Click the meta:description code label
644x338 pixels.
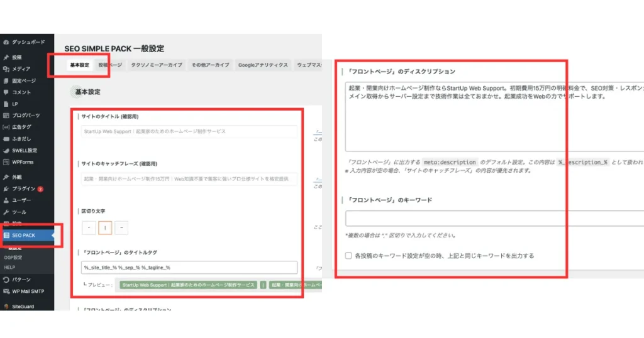point(450,163)
